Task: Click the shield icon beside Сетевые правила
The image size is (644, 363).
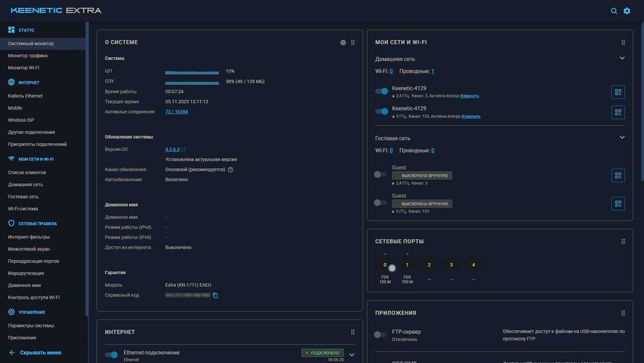Action: click(11, 223)
